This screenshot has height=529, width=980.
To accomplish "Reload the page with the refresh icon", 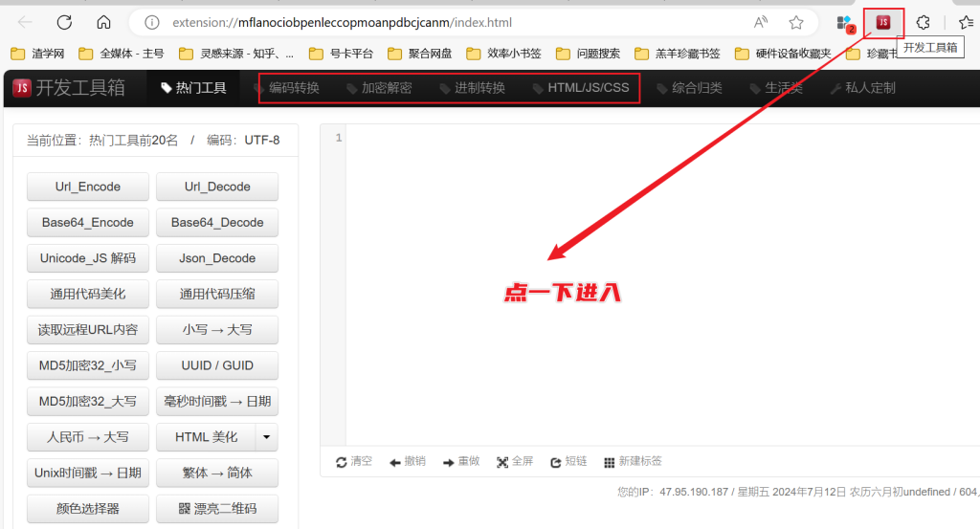I will [x=64, y=23].
